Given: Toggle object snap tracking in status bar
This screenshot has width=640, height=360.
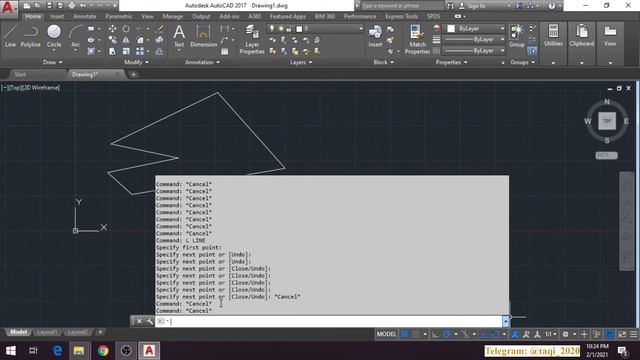Looking at the screenshot, I should point(484,334).
